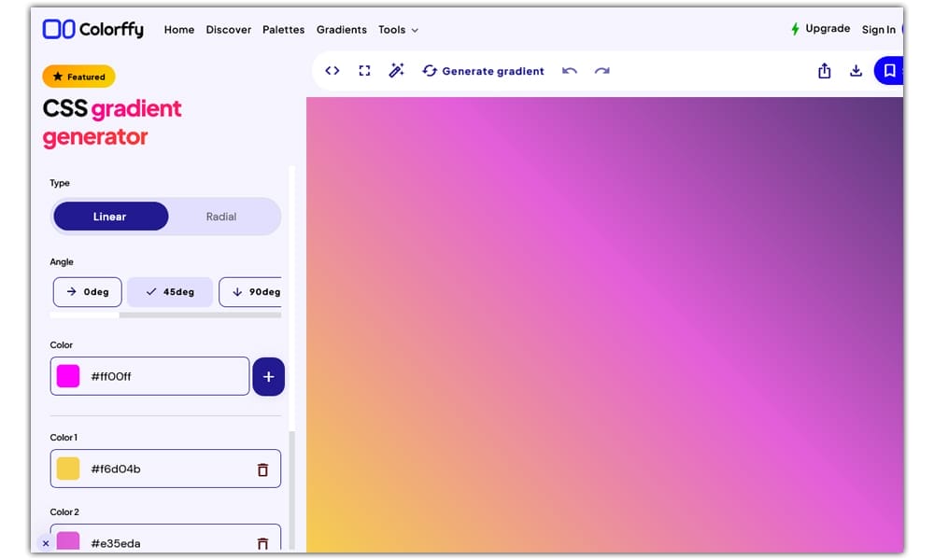Select the magic wand randomize icon
Screen dimensions: 934x560
[396, 70]
